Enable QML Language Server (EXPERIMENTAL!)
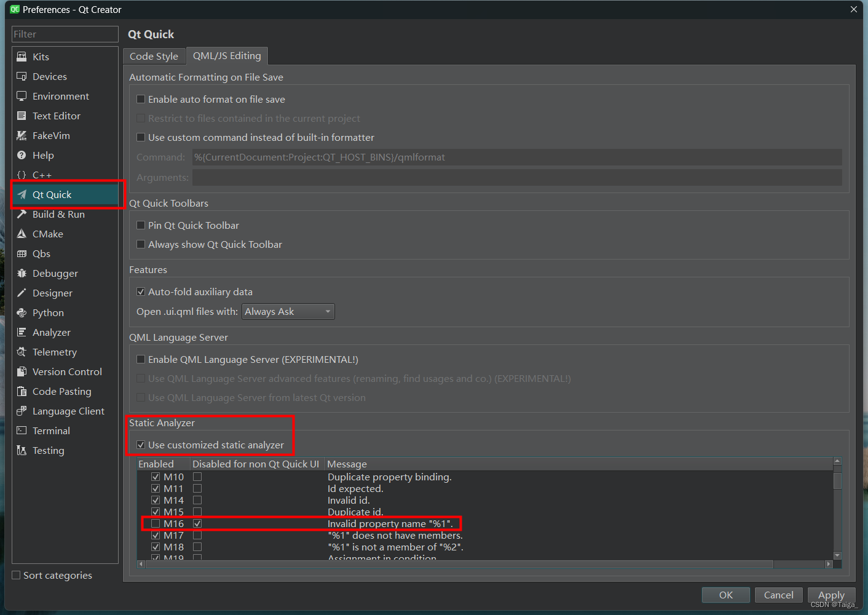Screen dimensions: 868x615 coord(141,359)
